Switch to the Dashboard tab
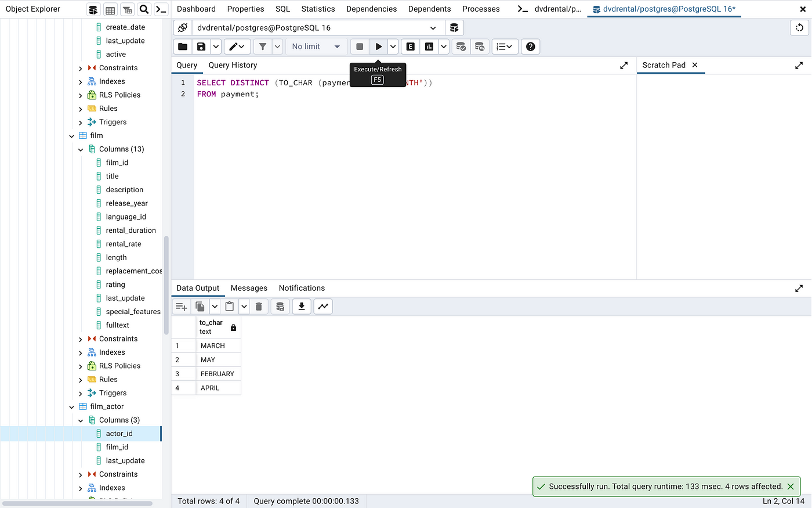Image resolution: width=812 pixels, height=508 pixels. (x=196, y=9)
